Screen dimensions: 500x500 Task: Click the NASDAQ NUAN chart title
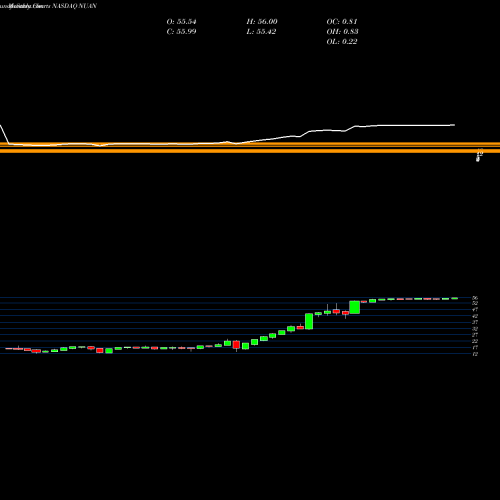coord(74,6)
